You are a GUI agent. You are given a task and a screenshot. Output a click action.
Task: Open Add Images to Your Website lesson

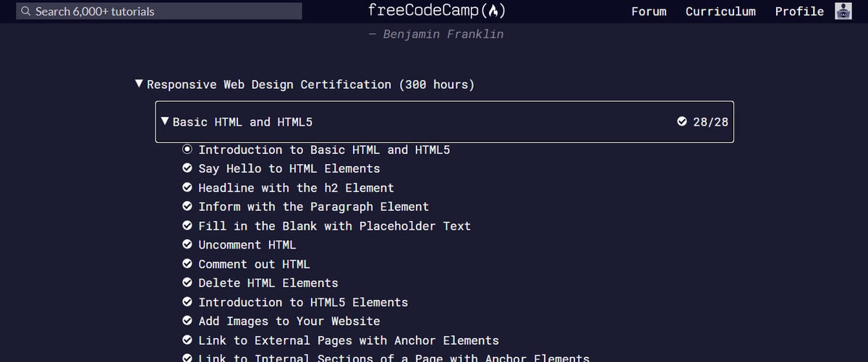[x=289, y=321]
